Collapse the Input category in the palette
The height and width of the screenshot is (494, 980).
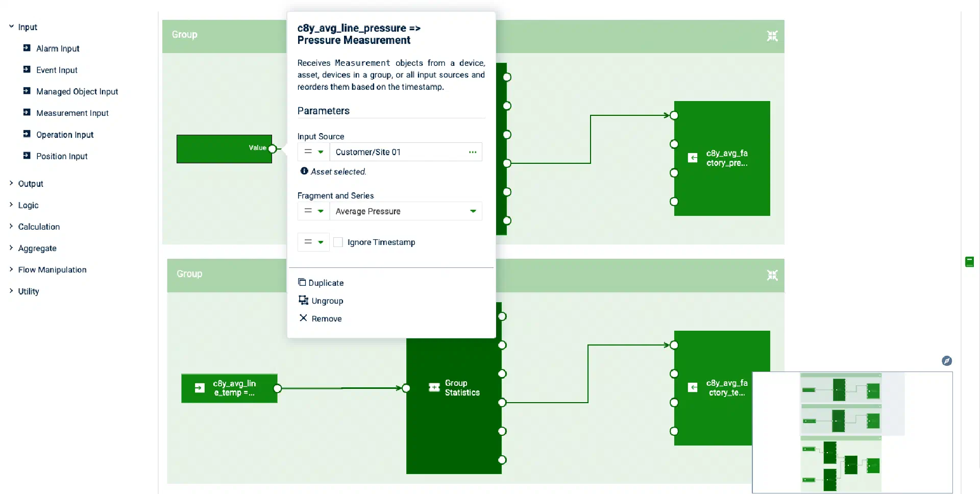11,27
